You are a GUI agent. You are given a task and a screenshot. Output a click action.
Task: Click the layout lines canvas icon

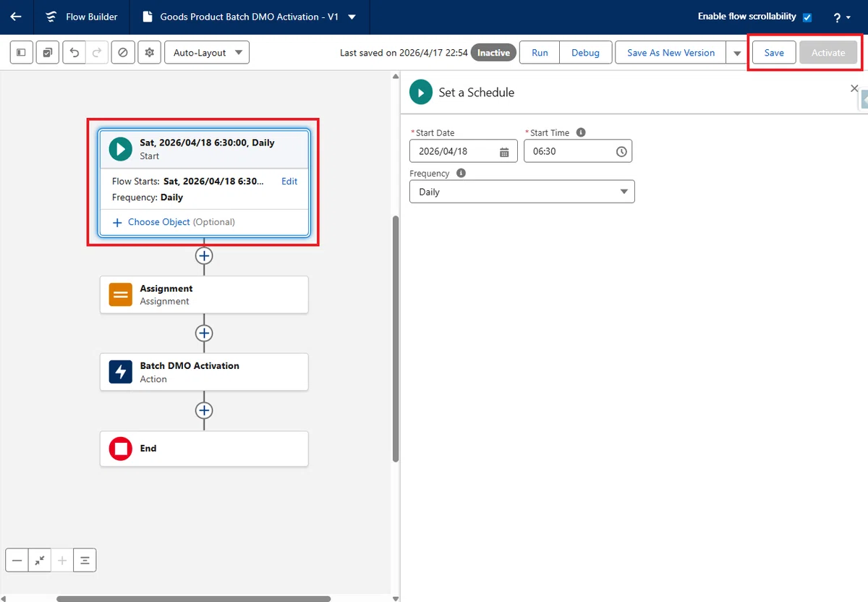(85, 560)
